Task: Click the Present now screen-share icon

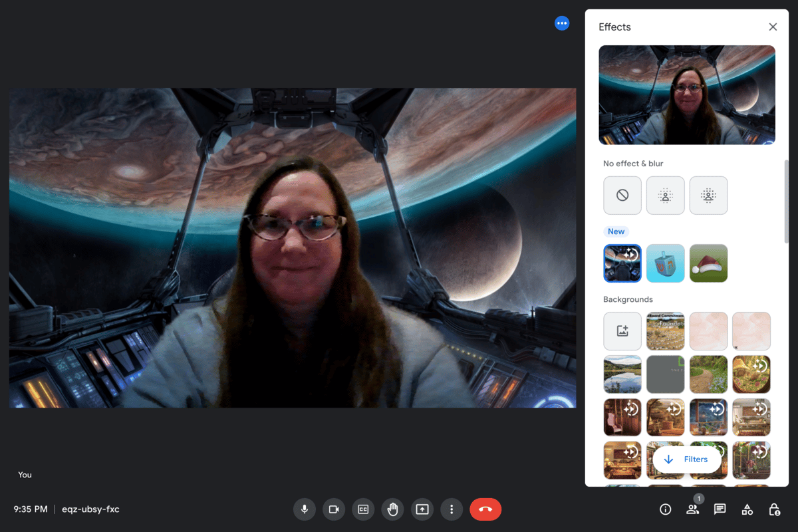Action: (422, 509)
